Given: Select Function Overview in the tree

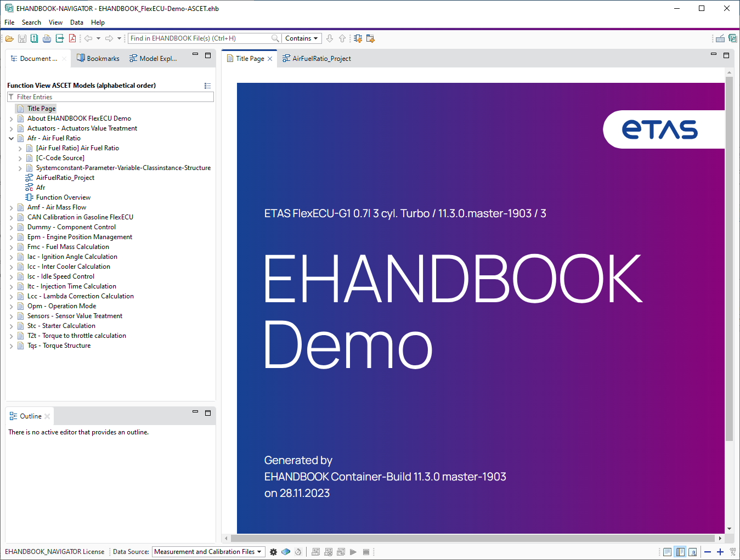Looking at the screenshot, I should pos(63,197).
